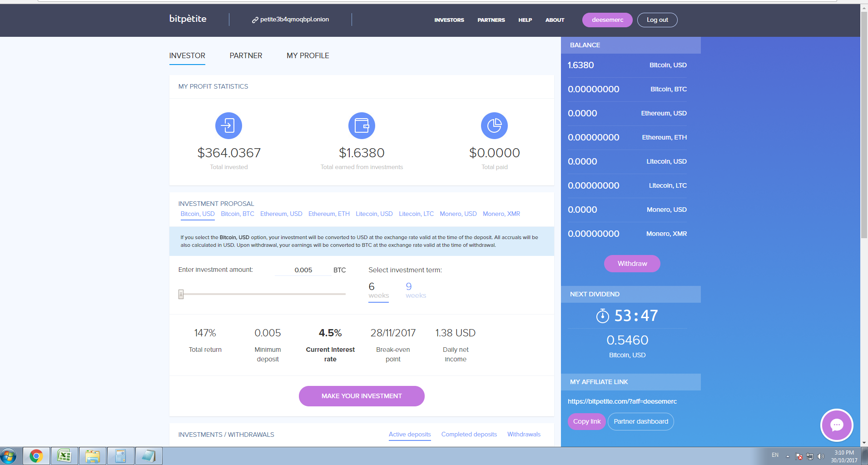Click the scrollbar down arrow

tap(864, 443)
